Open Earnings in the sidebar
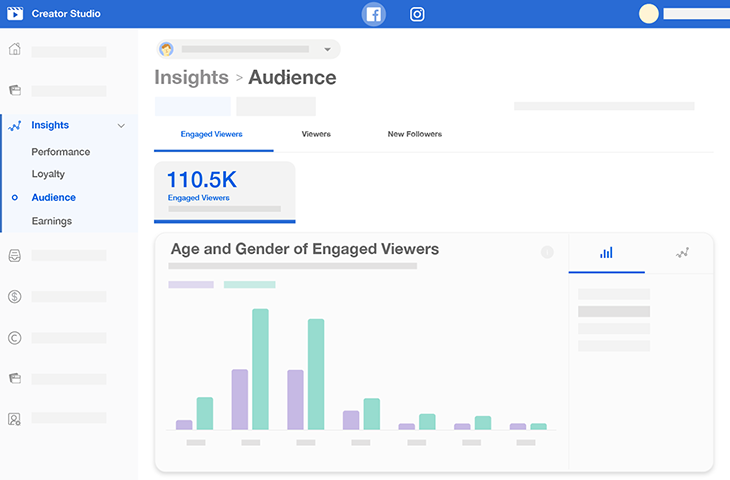This screenshot has height=480, width=730. tap(51, 221)
